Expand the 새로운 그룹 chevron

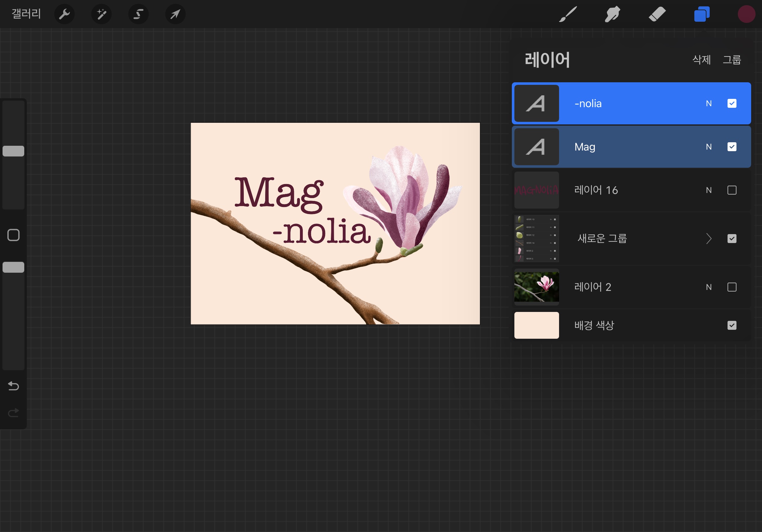tap(709, 239)
